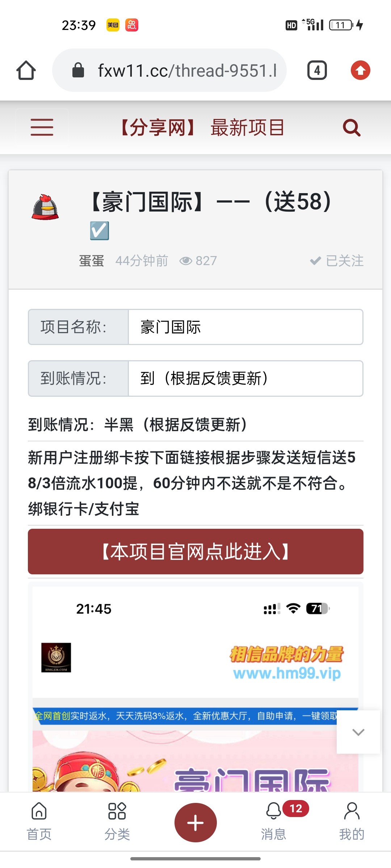Tap the browser home icon
391x868 pixels.
26,70
